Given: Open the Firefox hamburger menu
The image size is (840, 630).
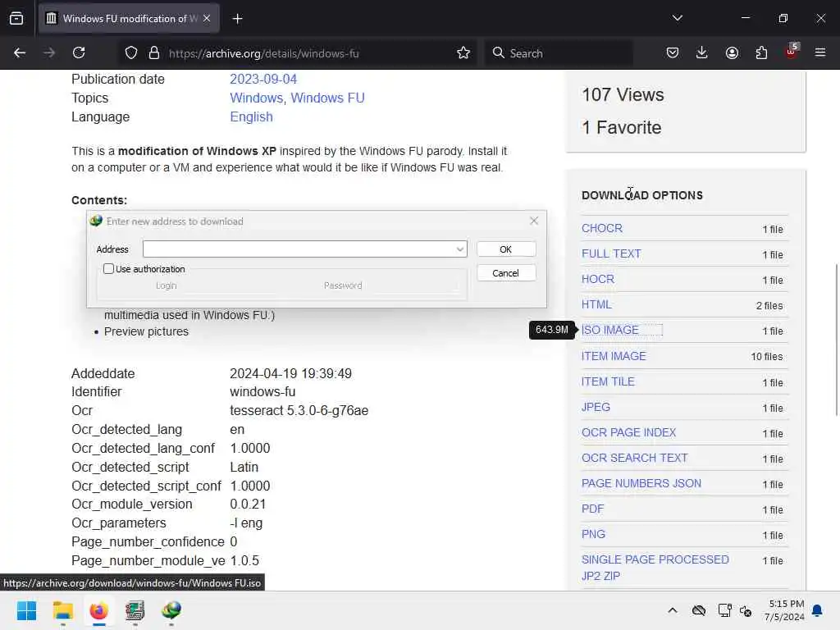Looking at the screenshot, I should 820,52.
